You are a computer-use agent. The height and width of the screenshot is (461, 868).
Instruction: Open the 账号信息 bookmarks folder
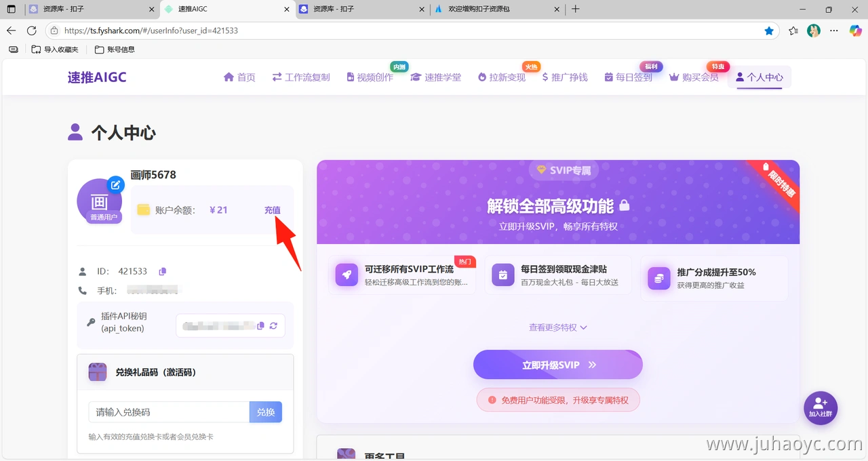click(115, 49)
